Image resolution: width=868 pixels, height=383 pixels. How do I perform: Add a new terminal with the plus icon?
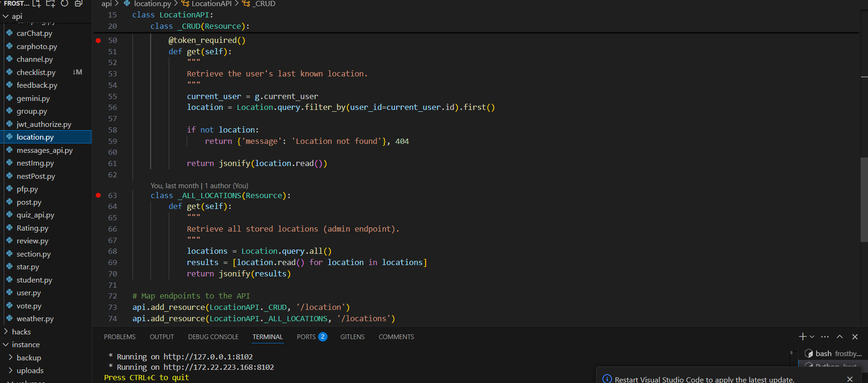point(802,337)
